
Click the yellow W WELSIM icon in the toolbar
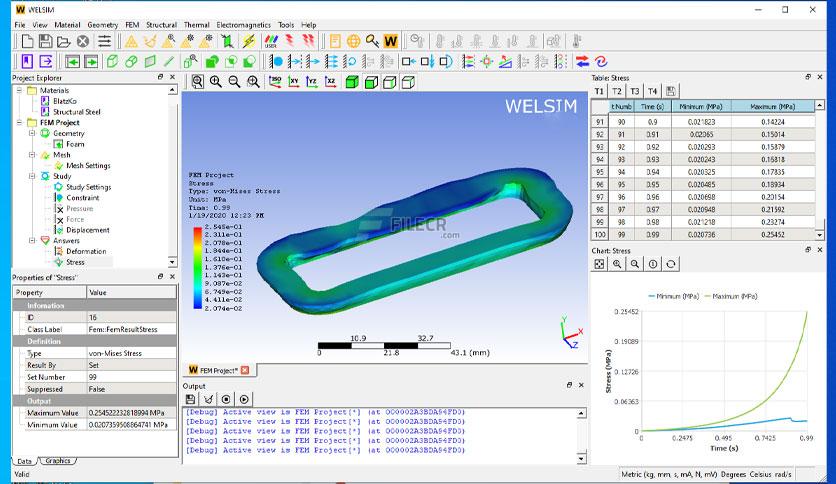point(391,41)
